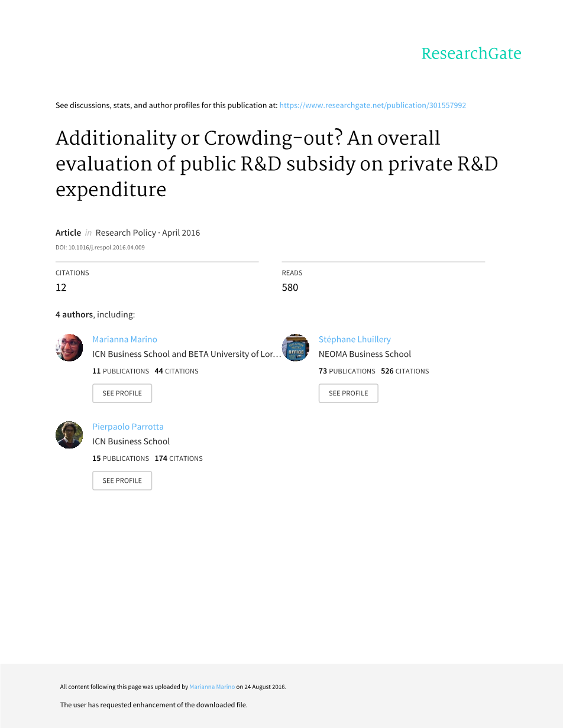Click Stéphane Lhuillery's 526 citations stat
Screen dimensions: 563x728
point(405,371)
